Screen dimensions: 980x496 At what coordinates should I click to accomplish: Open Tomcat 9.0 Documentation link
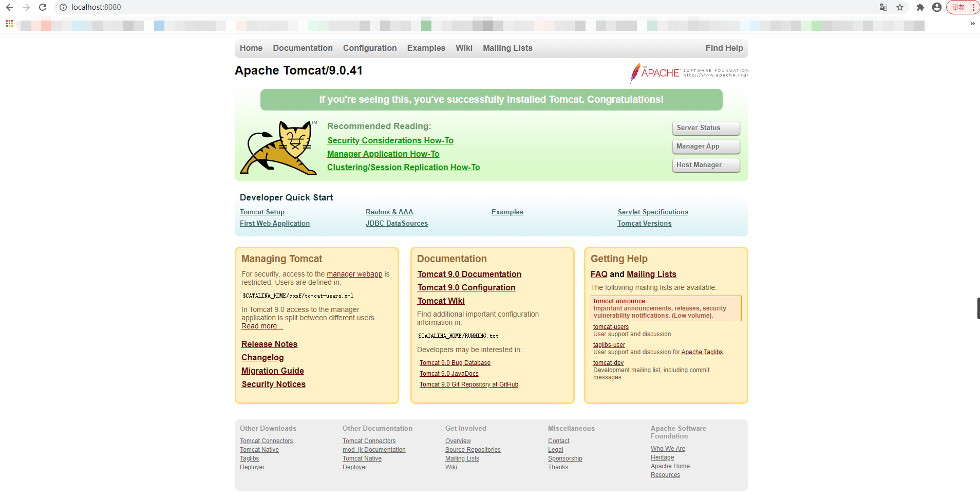469,274
